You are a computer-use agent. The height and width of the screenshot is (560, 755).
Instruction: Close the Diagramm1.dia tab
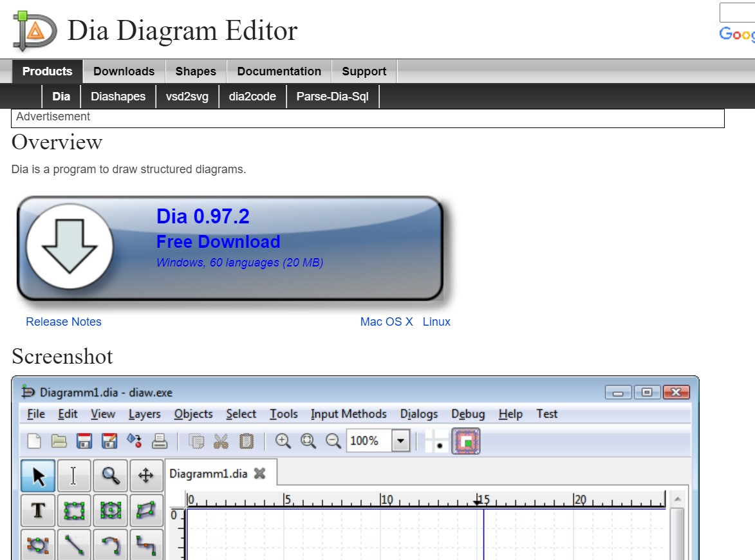pos(260,473)
